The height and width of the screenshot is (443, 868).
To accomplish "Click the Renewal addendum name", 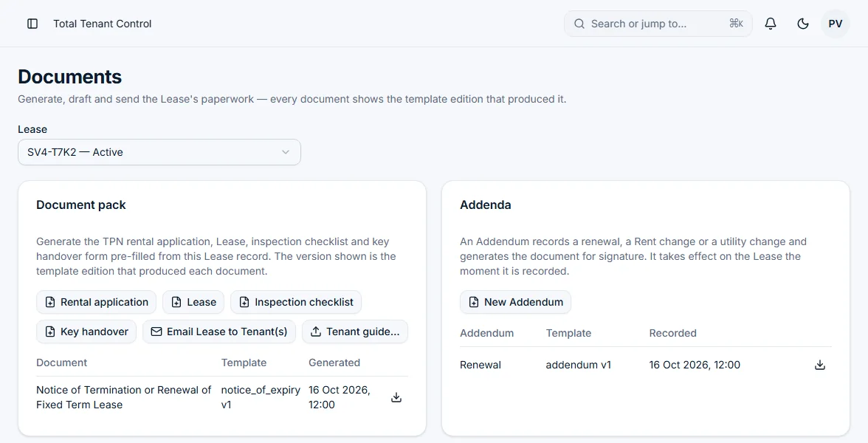I will (x=480, y=365).
